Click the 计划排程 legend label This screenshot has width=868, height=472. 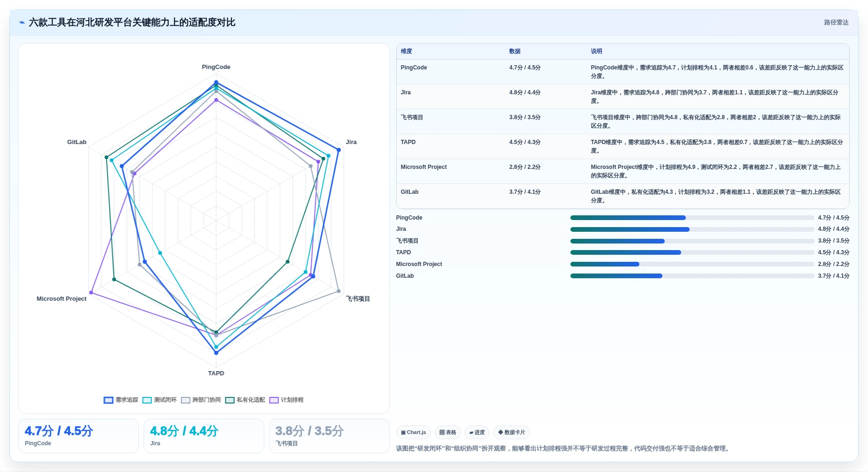point(292,400)
